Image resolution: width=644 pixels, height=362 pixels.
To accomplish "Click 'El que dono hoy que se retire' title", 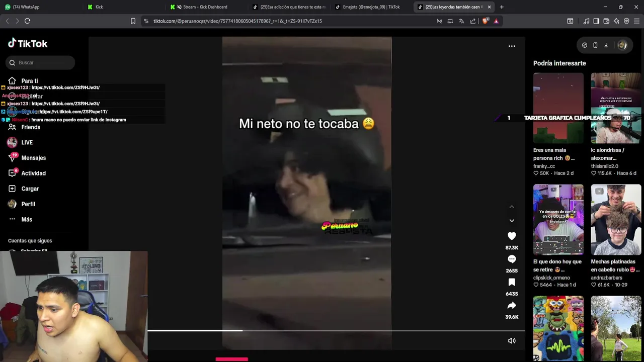I will [x=557, y=265].
